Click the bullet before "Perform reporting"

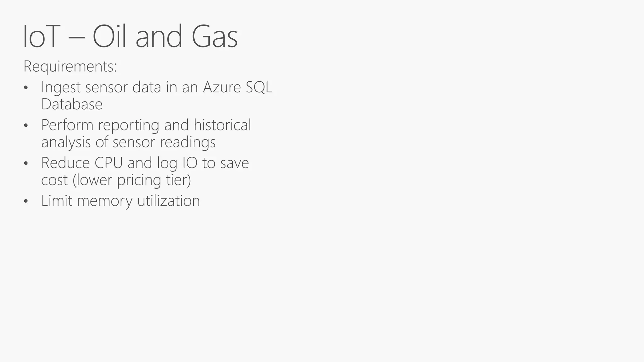[x=26, y=126]
